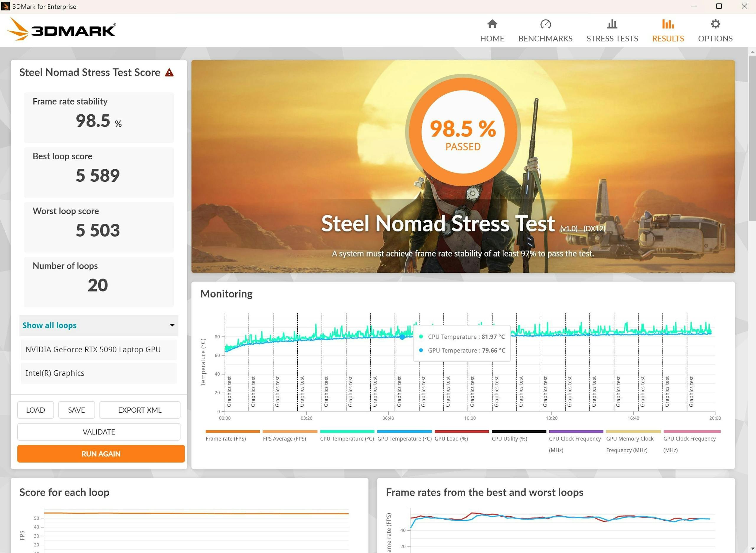
Task: Click the purple CPU Clock Frequency color bar
Action: coord(576,432)
